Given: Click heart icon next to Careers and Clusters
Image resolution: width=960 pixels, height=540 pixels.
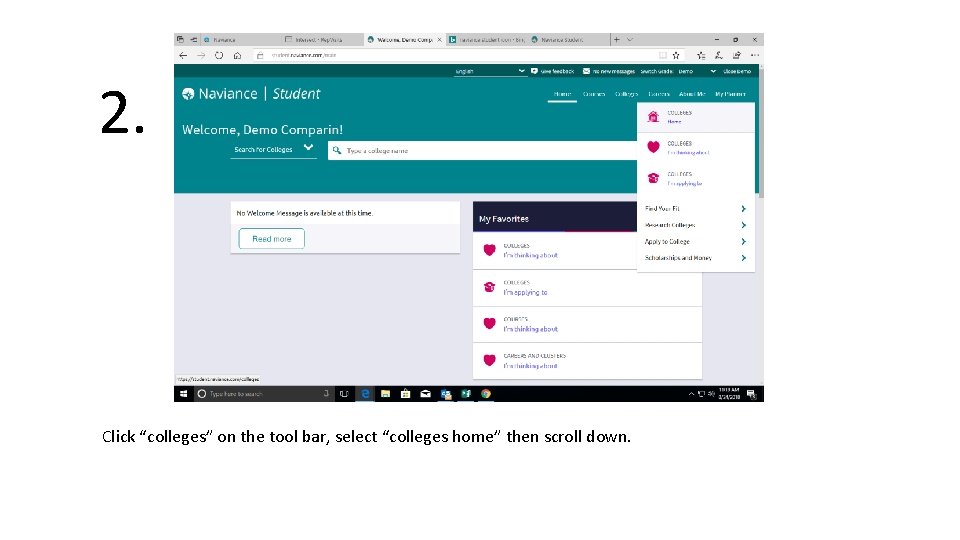Looking at the screenshot, I should (x=489, y=361).
